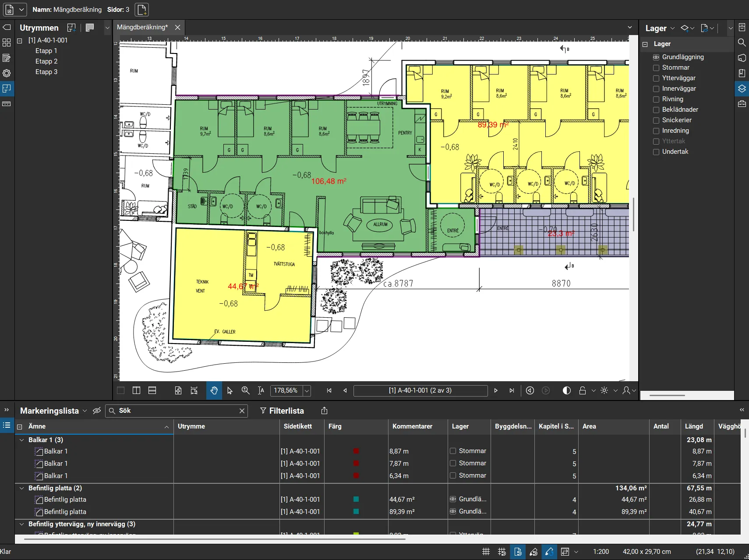
Task: Collapse the Befintlig platta (2) group
Action: pos(21,488)
